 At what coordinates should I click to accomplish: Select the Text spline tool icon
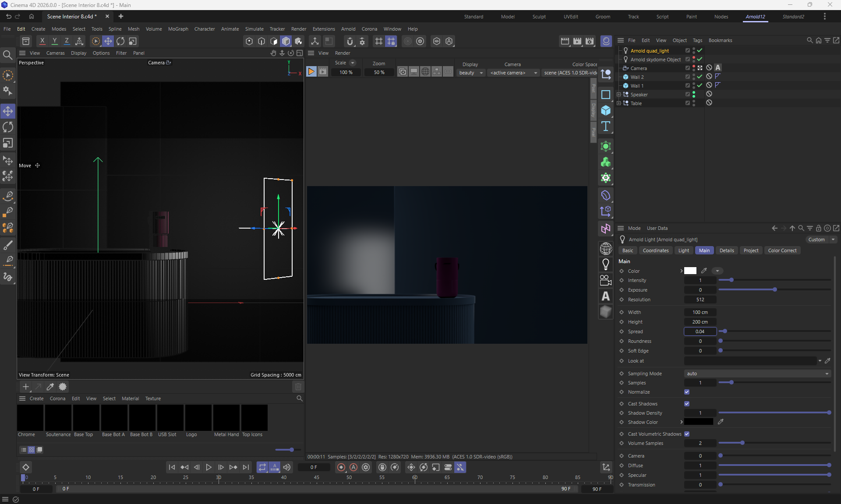coord(606,127)
